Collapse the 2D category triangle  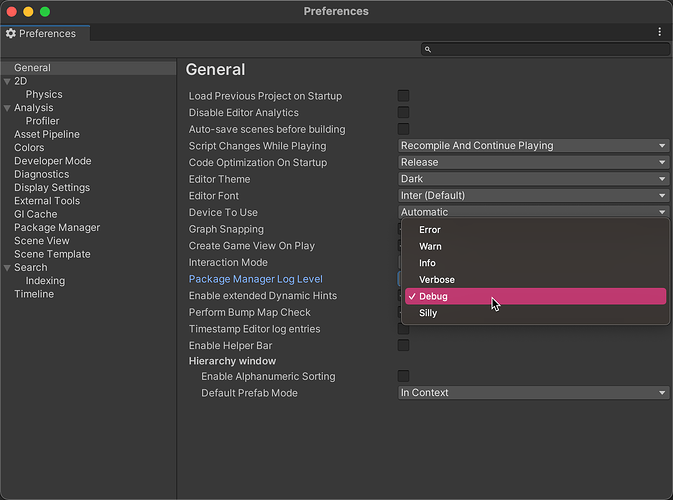click(8, 81)
